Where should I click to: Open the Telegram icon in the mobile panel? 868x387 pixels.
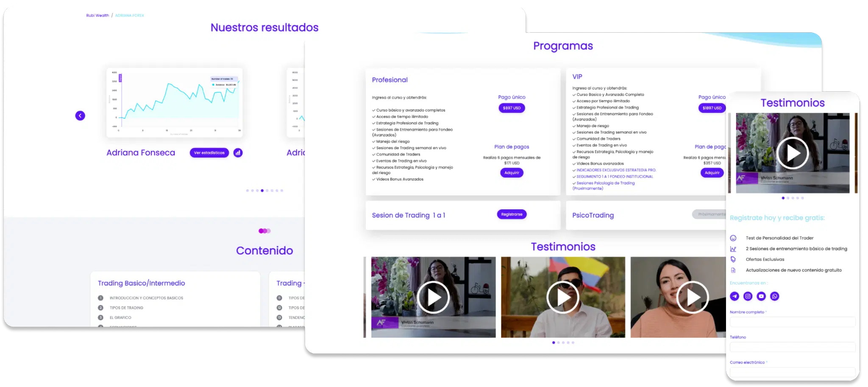pos(734,296)
